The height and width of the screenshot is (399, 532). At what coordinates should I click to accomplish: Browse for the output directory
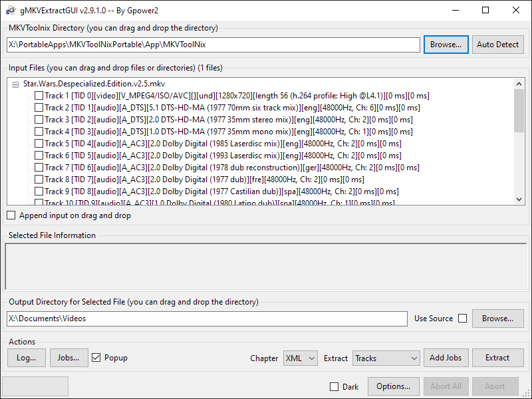pyautogui.click(x=497, y=319)
